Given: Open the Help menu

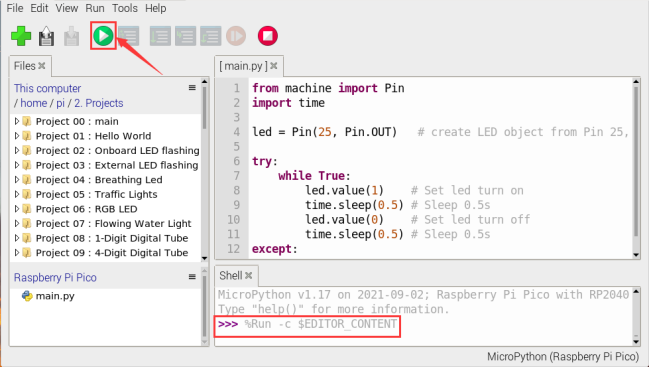Looking at the screenshot, I should pyautogui.click(x=155, y=8).
